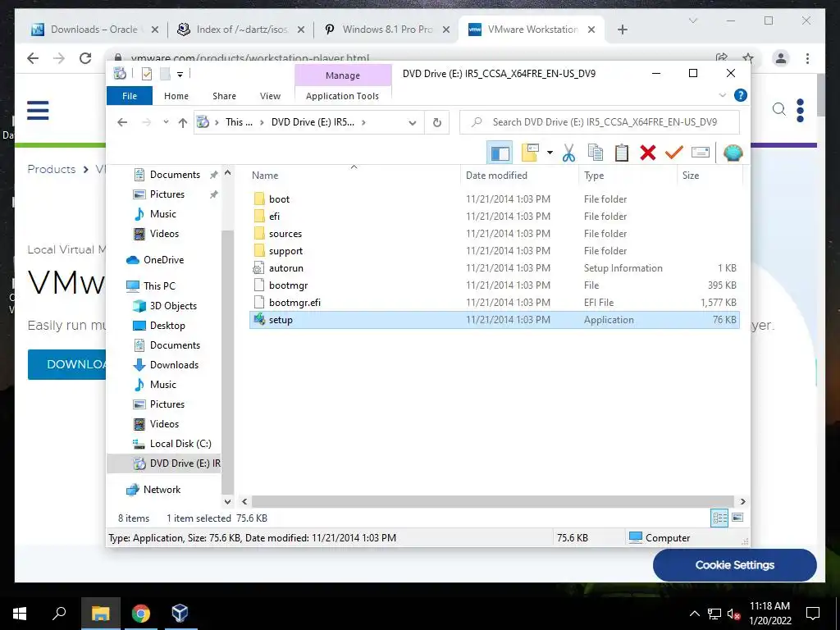Click the Cut scissors toolbar icon
The height and width of the screenshot is (630, 840).
point(569,153)
